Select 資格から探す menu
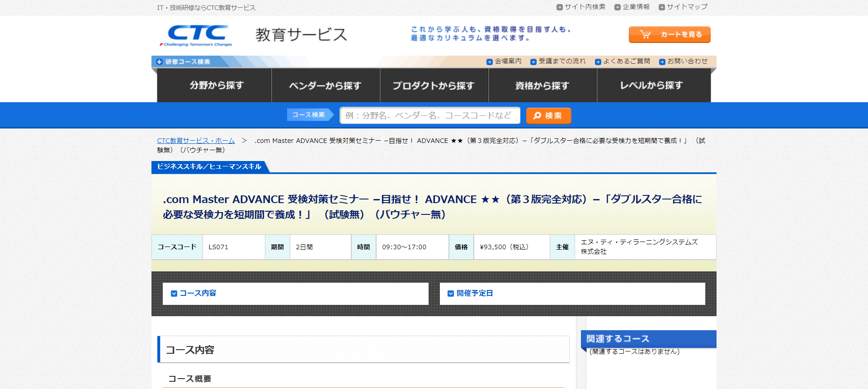This screenshot has width=868, height=389. (542, 85)
